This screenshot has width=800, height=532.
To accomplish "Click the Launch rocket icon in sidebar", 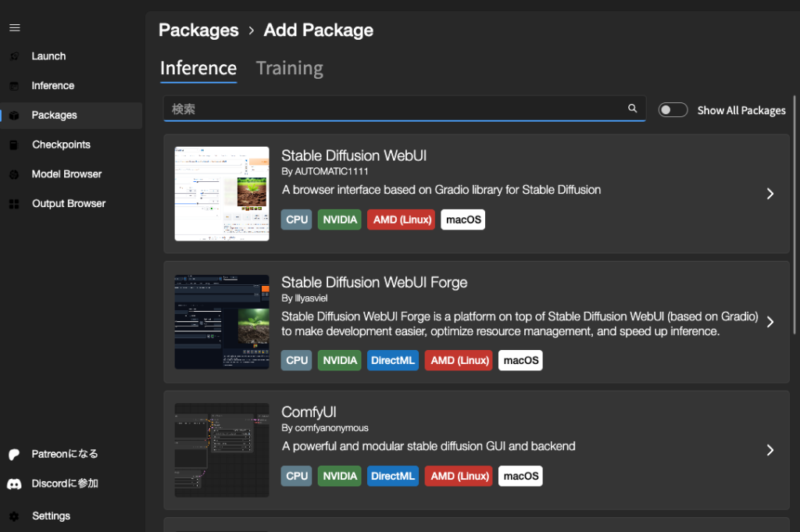I will point(14,56).
